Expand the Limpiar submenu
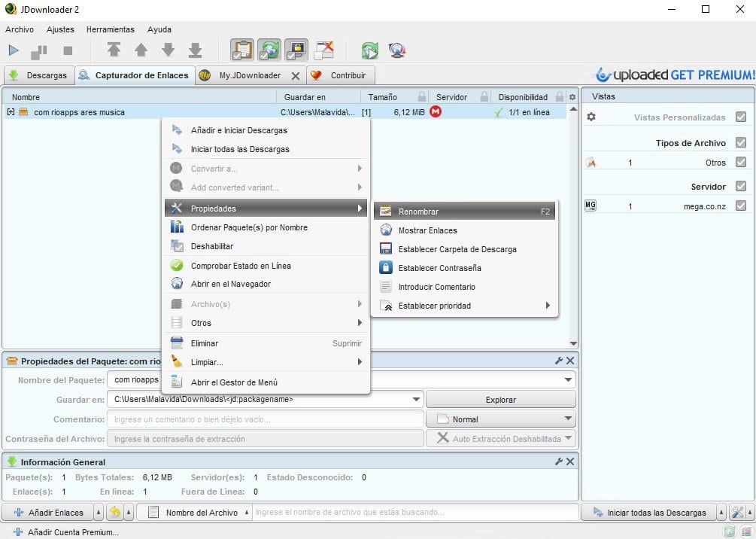The image size is (756, 539). click(x=266, y=362)
